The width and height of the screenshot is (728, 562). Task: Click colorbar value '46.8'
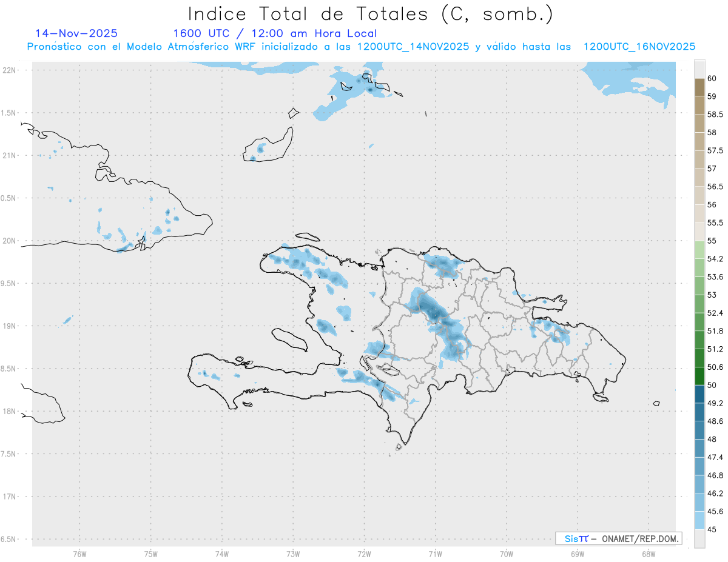point(715,475)
